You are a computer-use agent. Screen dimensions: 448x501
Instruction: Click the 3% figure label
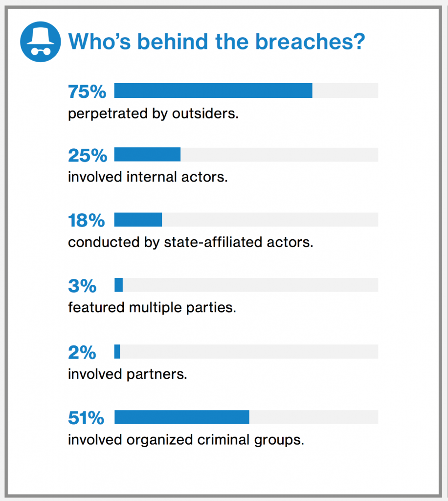point(82,286)
